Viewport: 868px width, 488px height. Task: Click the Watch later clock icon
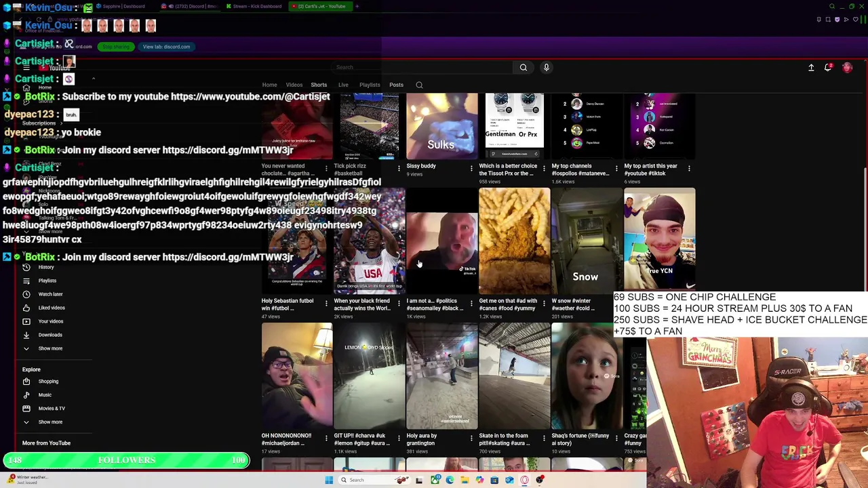[x=26, y=294]
